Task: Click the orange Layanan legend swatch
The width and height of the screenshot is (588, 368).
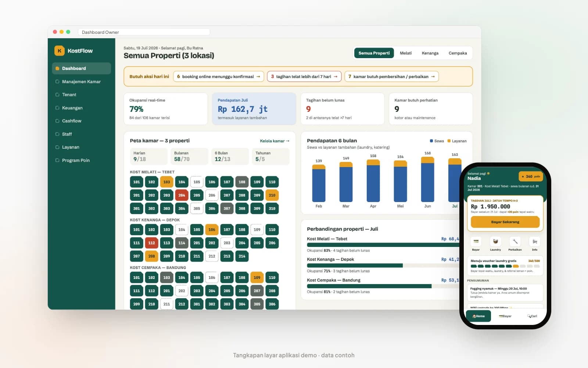Action: [449, 141]
